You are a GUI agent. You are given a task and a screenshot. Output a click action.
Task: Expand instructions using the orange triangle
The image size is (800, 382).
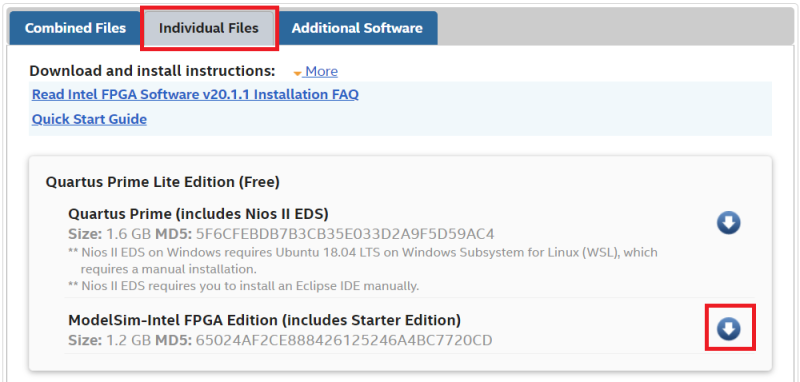[x=297, y=74]
